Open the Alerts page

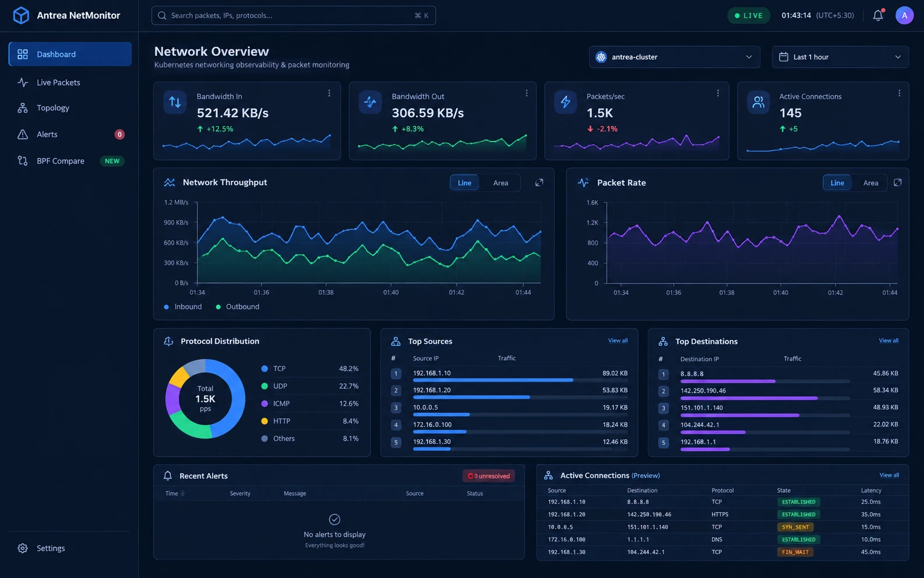(70, 135)
